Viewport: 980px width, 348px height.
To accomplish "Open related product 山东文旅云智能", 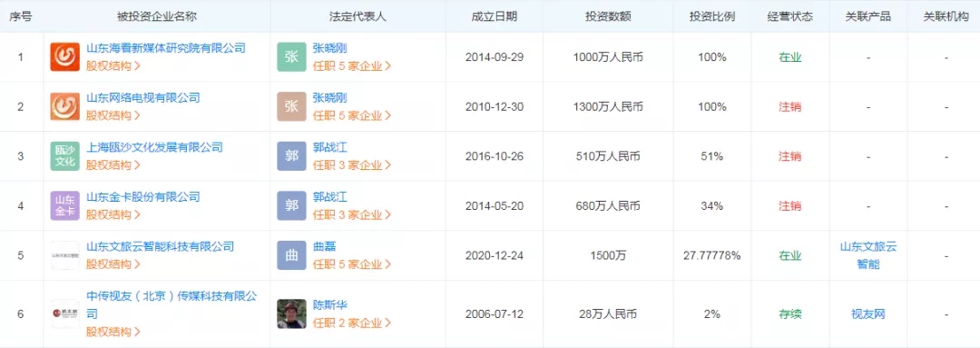I will click(868, 255).
